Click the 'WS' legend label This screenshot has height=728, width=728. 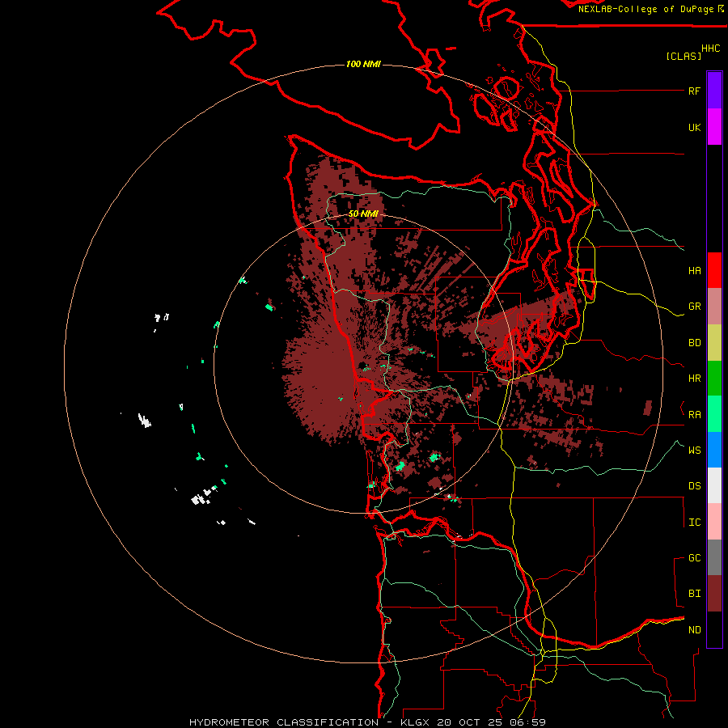[694, 450]
